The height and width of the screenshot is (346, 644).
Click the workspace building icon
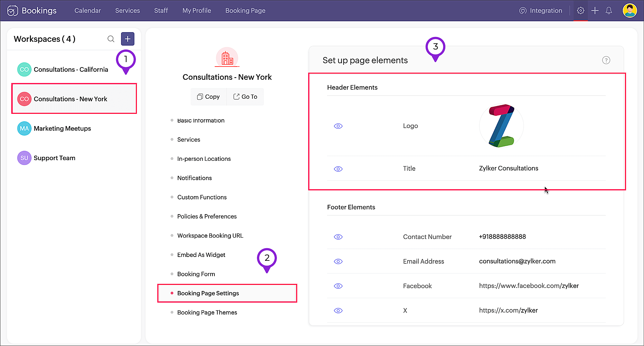(227, 58)
